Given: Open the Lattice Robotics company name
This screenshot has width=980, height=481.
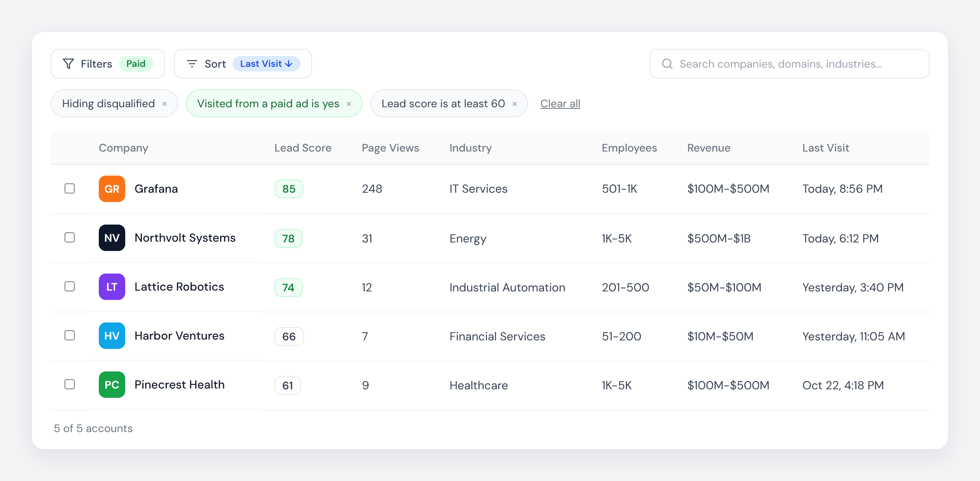Looking at the screenshot, I should [x=179, y=287].
